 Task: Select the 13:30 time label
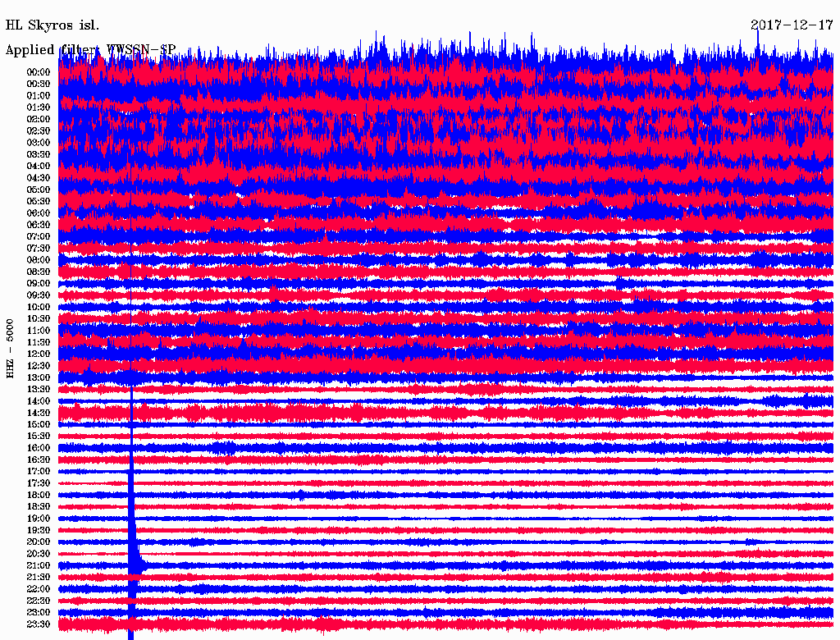tap(39, 389)
